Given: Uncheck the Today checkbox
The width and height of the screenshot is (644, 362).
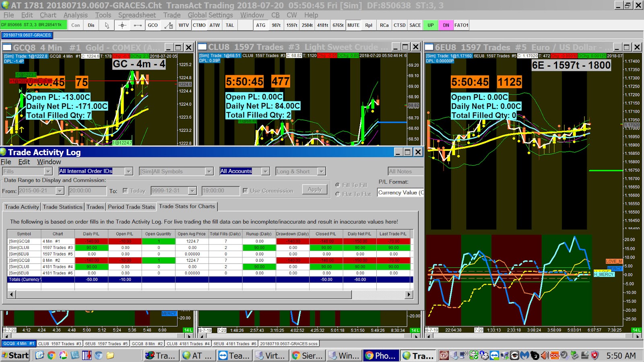Looking at the screenshot, I should click(x=126, y=191).
